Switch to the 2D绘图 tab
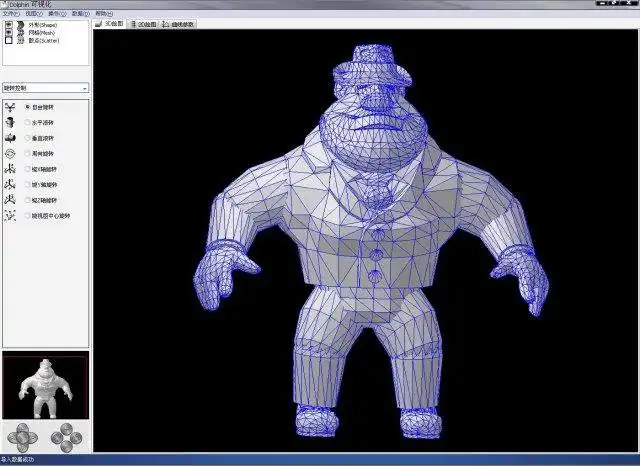The image size is (640, 466). click(144, 24)
